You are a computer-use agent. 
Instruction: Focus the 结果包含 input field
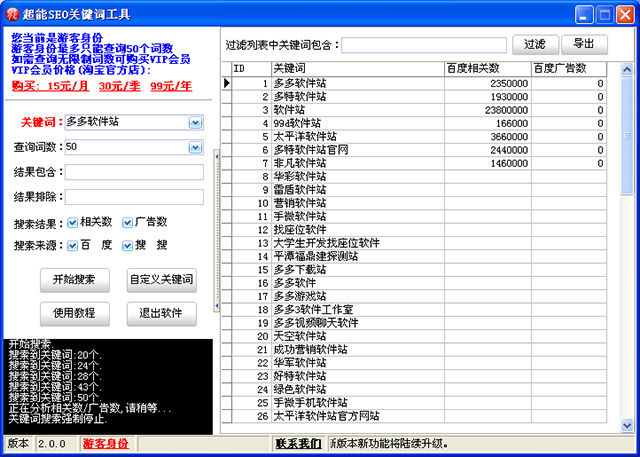[x=134, y=172]
